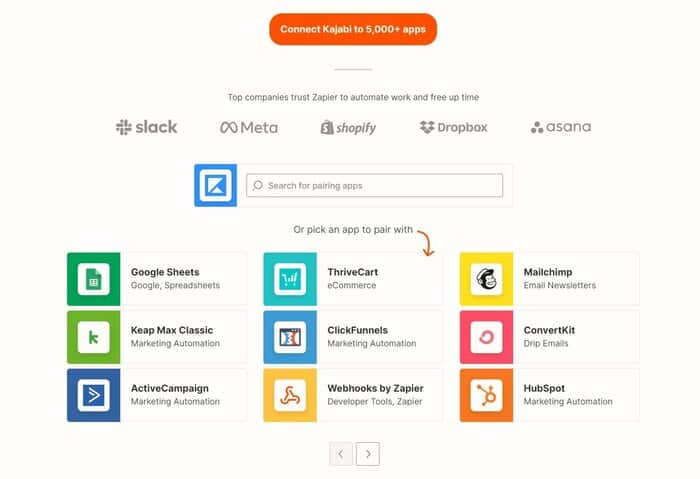The image size is (700, 479).
Task: Open the Webhooks by Zapier icon
Action: (290, 395)
